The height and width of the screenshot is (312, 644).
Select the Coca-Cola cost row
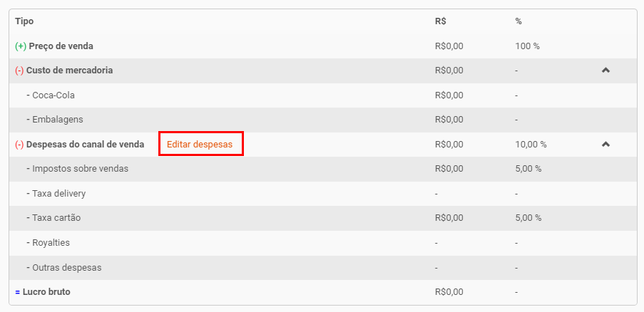click(323, 95)
